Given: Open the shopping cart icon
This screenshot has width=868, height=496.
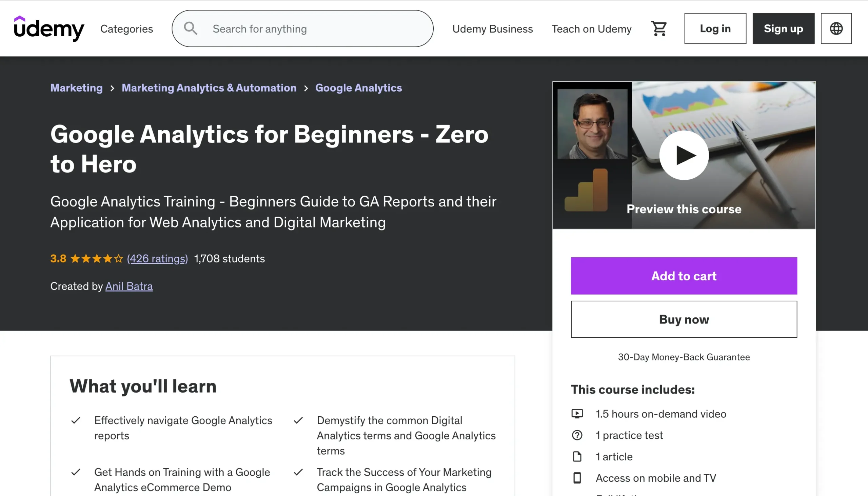Looking at the screenshot, I should coord(659,28).
